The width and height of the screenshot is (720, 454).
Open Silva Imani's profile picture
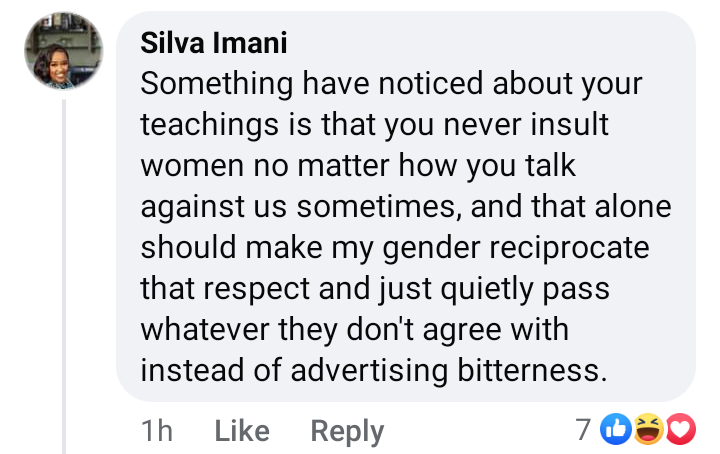pyautogui.click(x=63, y=50)
